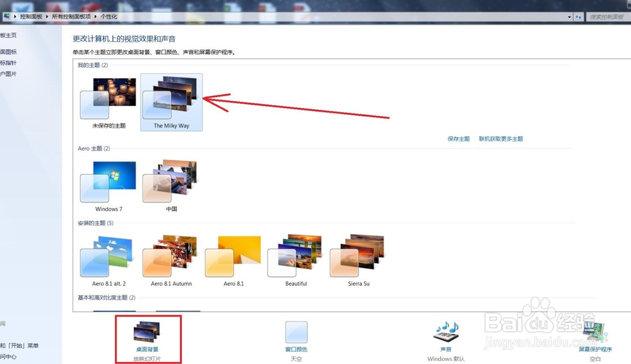This screenshot has height=364, width=631.
Task: Open window color (窗口颜色) icon
Action: point(296,332)
